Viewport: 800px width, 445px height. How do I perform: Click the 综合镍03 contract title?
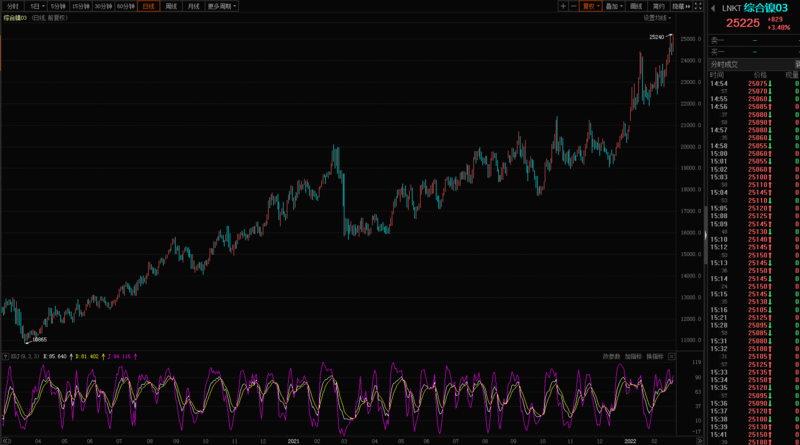[x=766, y=8]
